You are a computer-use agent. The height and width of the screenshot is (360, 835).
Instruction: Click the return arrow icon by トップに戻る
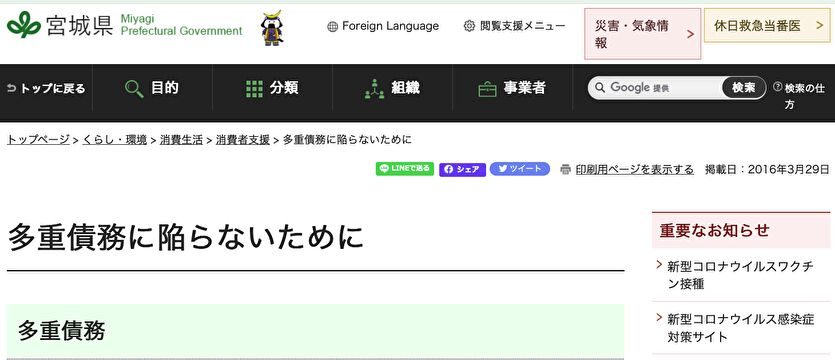[x=12, y=89]
